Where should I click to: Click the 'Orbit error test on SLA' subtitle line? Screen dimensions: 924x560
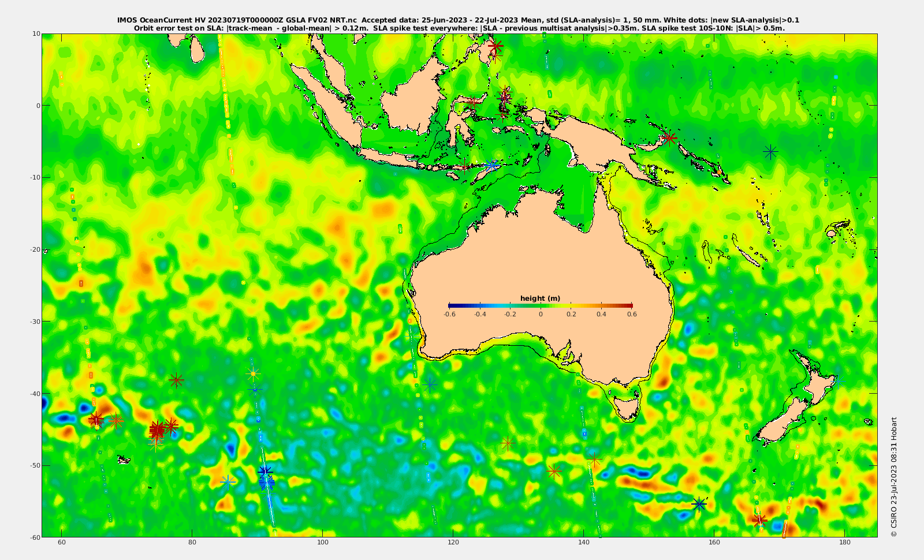coord(459,28)
